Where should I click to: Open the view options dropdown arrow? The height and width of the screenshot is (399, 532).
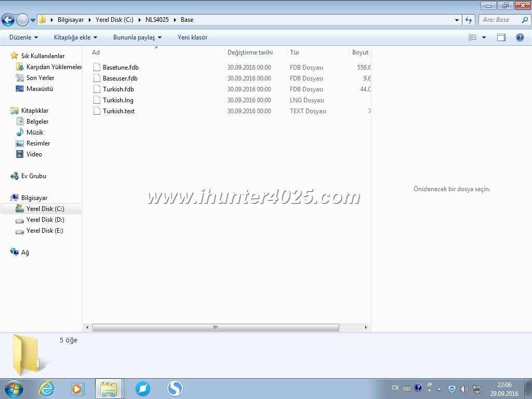pyautogui.click(x=484, y=37)
